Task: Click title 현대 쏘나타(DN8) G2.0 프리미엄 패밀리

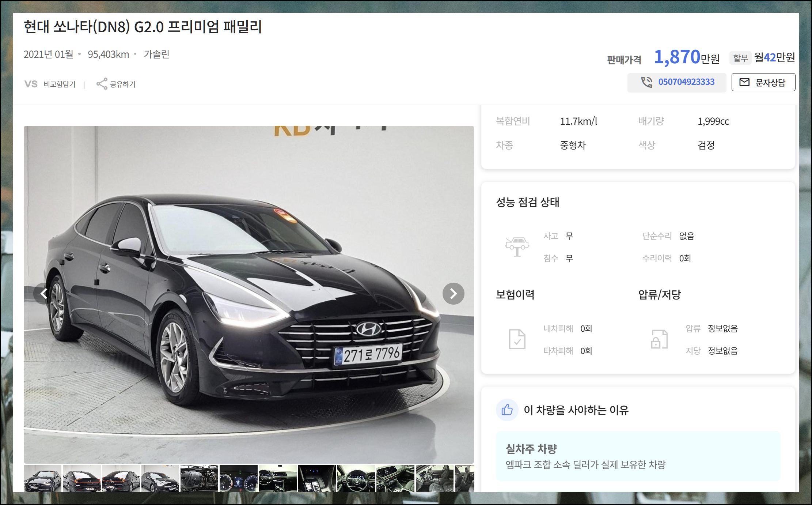Action: point(143,27)
